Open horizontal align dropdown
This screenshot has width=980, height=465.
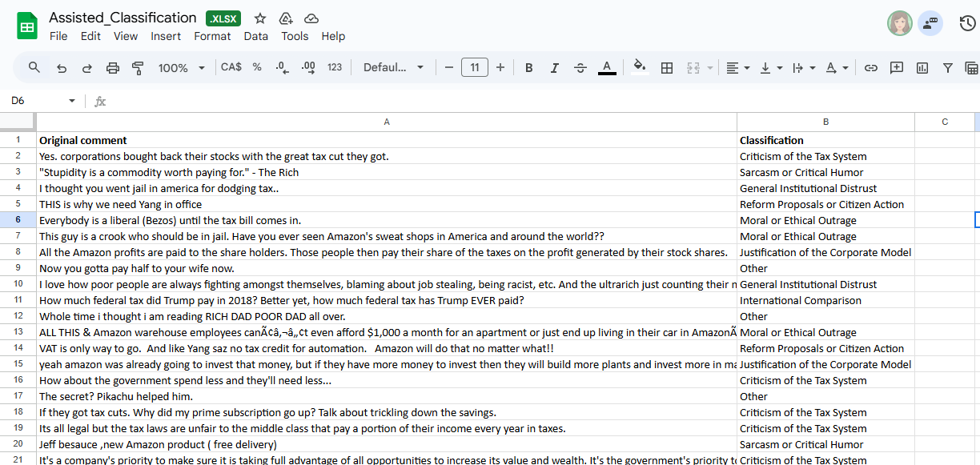coord(737,68)
